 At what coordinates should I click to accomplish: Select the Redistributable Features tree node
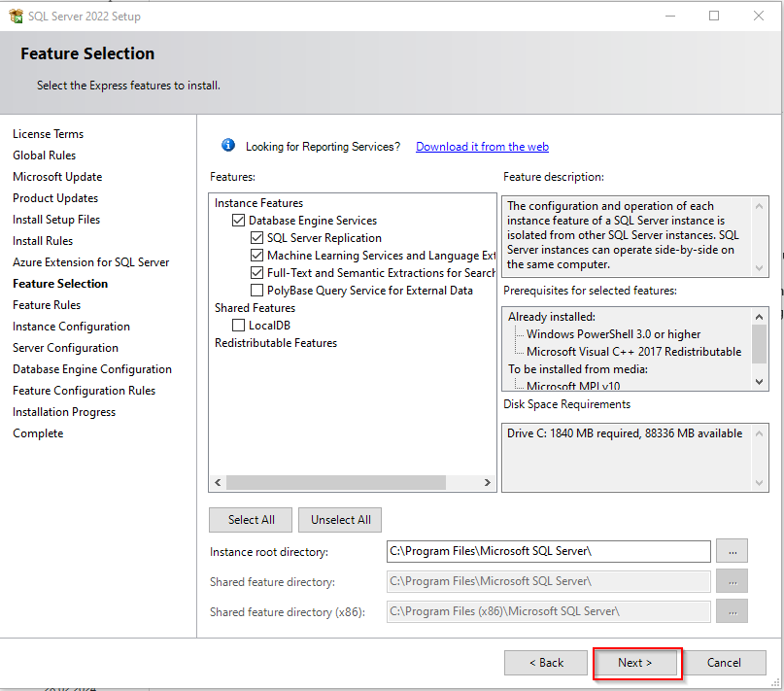pos(276,343)
